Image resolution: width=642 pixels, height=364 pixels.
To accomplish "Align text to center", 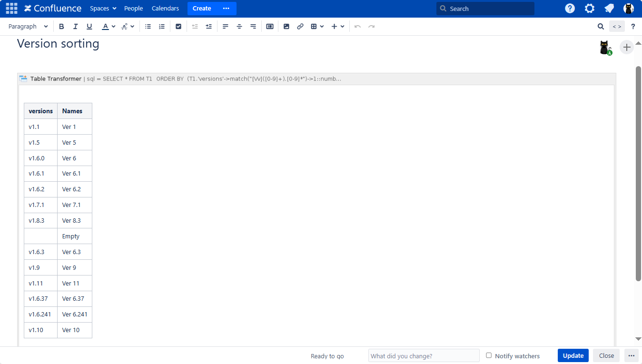I will coord(239,27).
